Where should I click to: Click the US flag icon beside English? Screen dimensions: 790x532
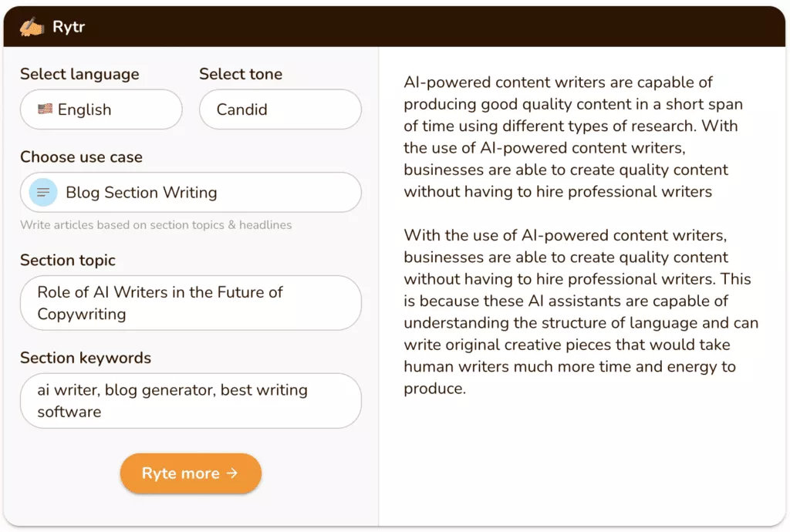[45, 109]
